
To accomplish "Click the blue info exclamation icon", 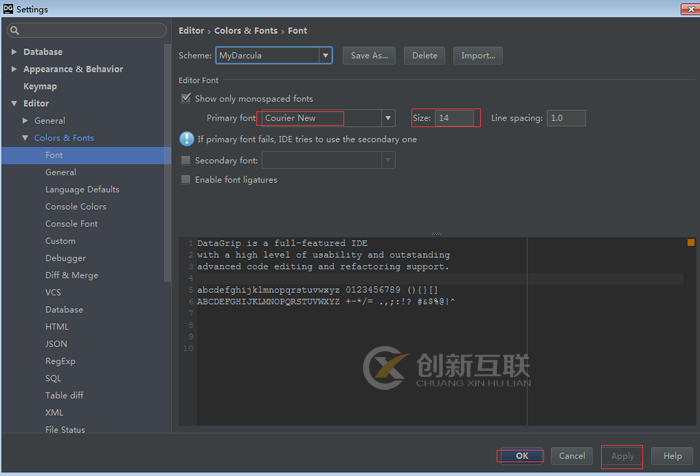I will [x=186, y=139].
